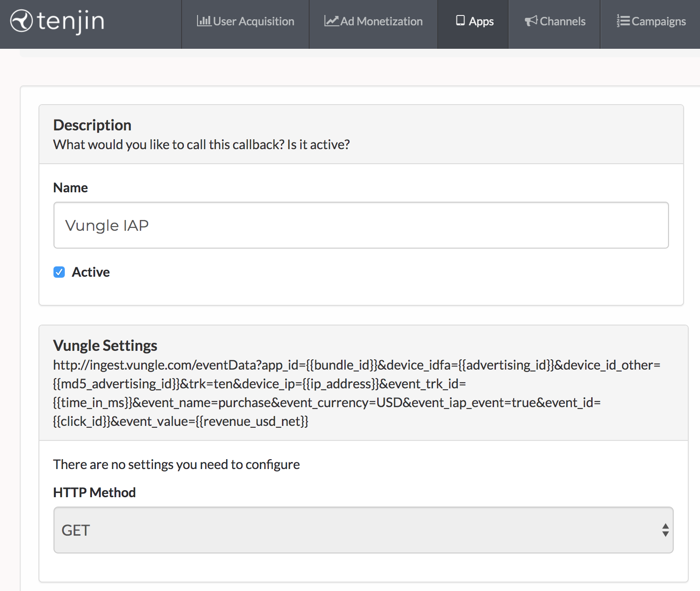Click the Name input field with Vungle IAP
700x591 pixels.
361,225
